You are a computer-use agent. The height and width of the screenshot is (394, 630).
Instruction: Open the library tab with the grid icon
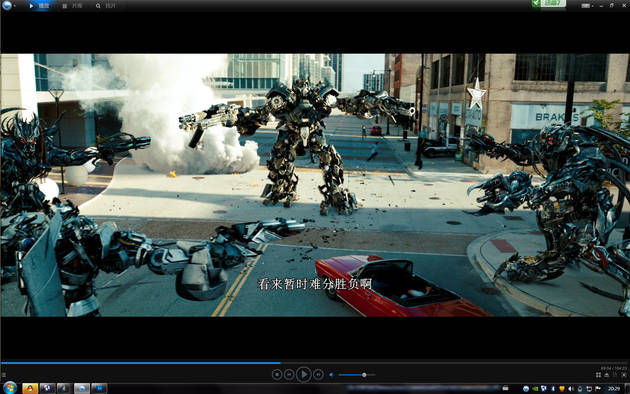click(x=72, y=6)
